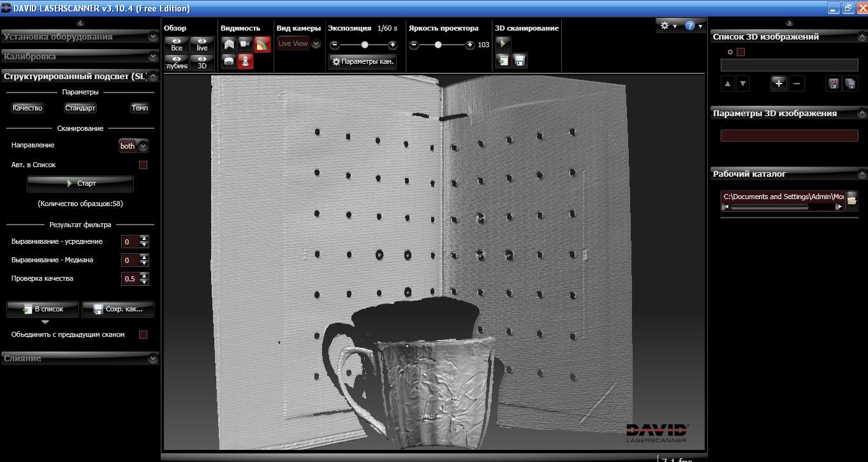The height and width of the screenshot is (462, 868).
Task: Click the floppy disk save icon under 3D сканирование
Action: (x=520, y=61)
